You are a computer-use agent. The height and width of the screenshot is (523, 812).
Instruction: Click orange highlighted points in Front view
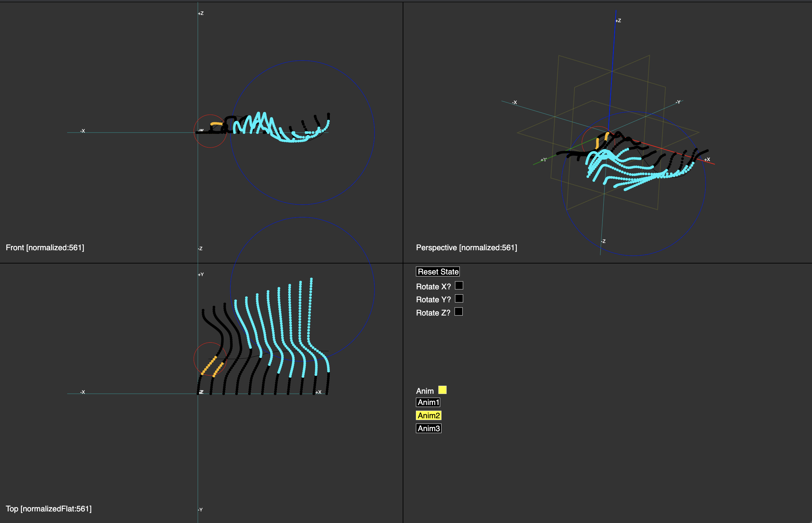(217, 124)
